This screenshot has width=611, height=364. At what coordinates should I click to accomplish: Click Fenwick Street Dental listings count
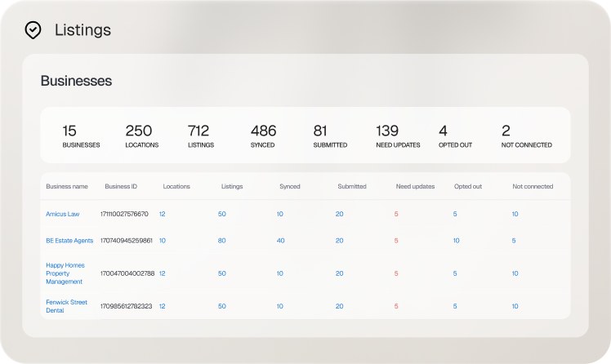tap(221, 306)
